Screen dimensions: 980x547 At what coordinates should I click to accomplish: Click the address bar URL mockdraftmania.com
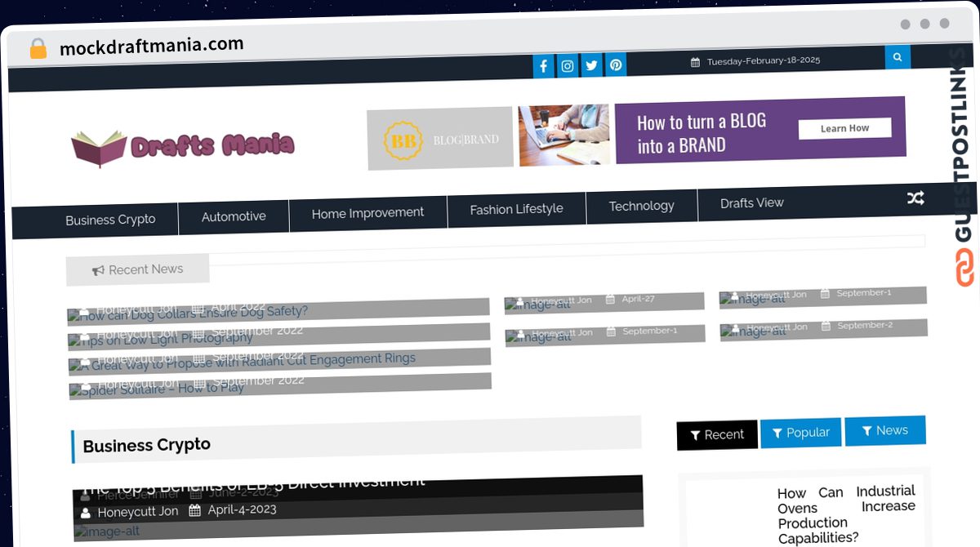[x=151, y=46]
